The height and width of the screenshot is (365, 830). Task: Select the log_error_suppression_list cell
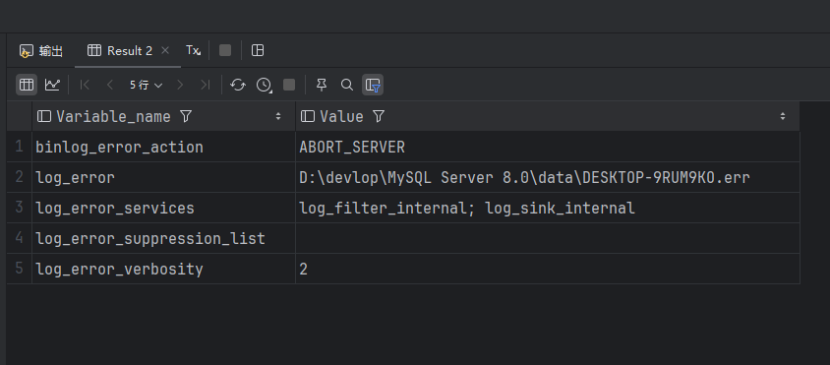pyautogui.click(x=164, y=239)
